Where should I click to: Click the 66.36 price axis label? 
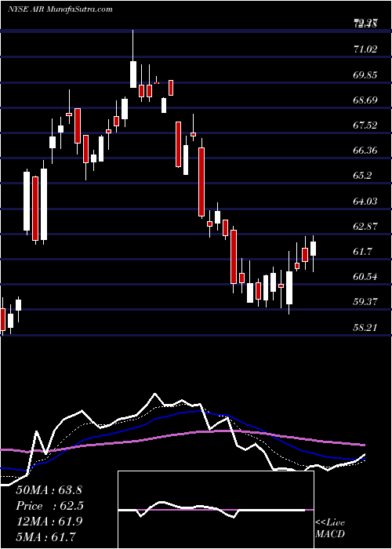click(x=365, y=151)
